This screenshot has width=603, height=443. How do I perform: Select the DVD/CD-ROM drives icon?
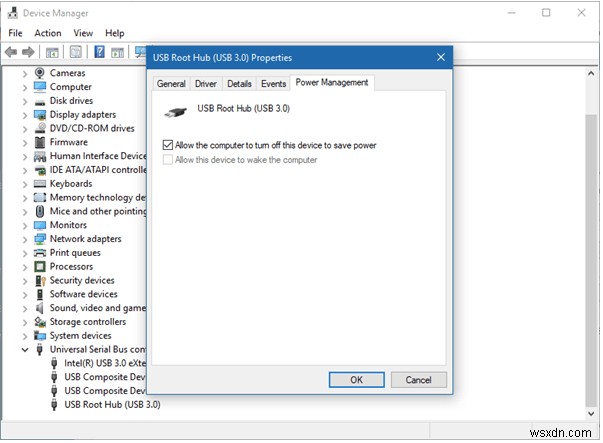40,128
